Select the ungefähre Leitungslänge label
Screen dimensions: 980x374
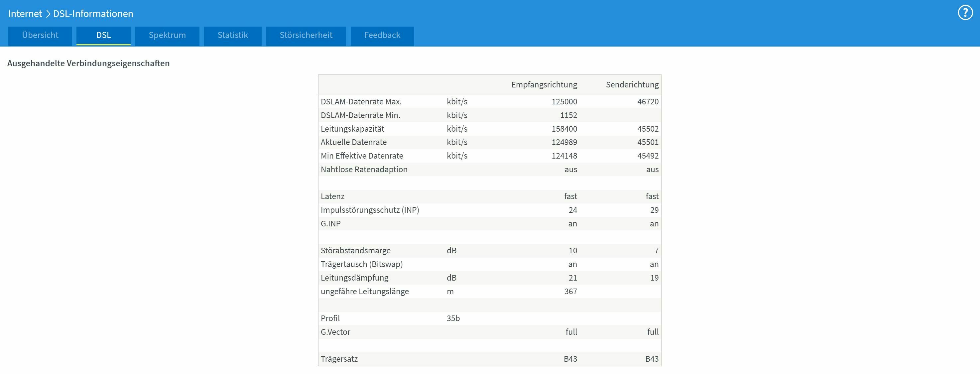365,292
